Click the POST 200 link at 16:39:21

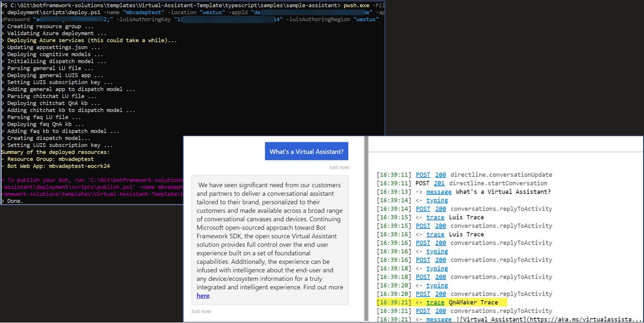[x=423, y=311]
